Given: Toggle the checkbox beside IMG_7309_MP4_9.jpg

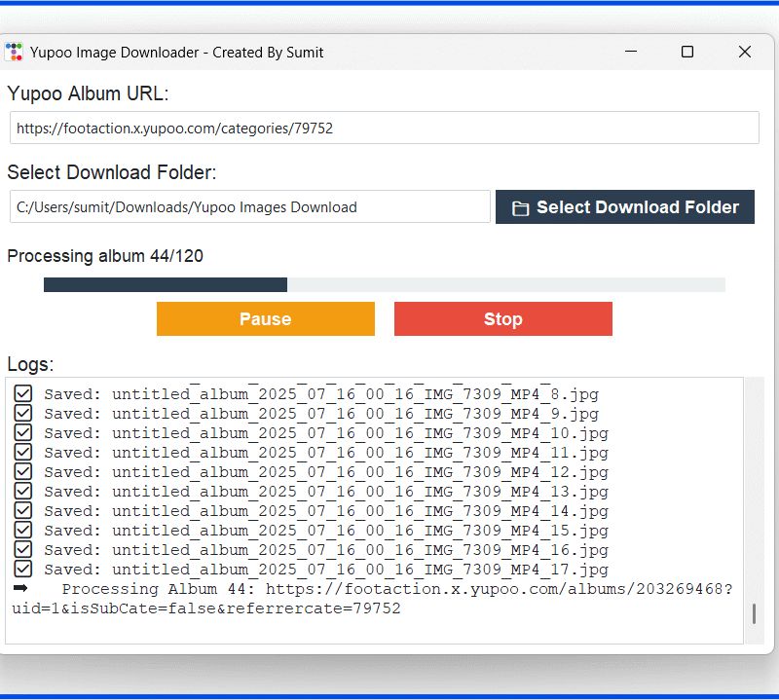Looking at the screenshot, I should (23, 414).
